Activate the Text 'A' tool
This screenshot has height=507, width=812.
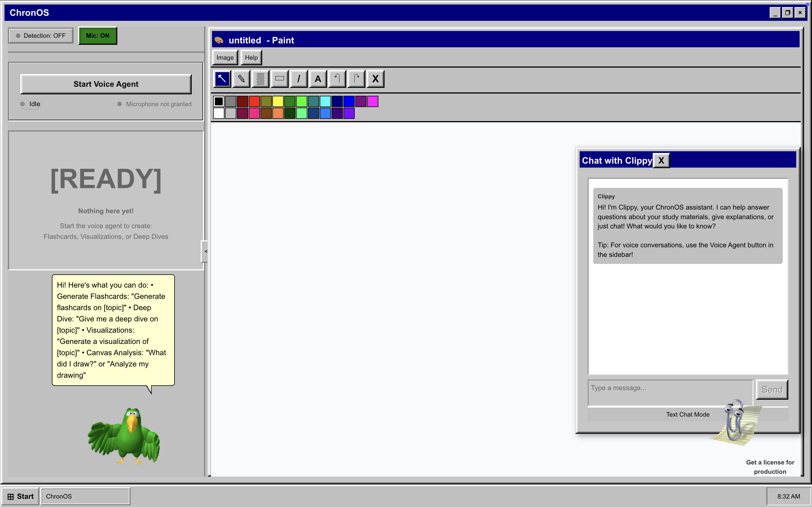click(318, 79)
